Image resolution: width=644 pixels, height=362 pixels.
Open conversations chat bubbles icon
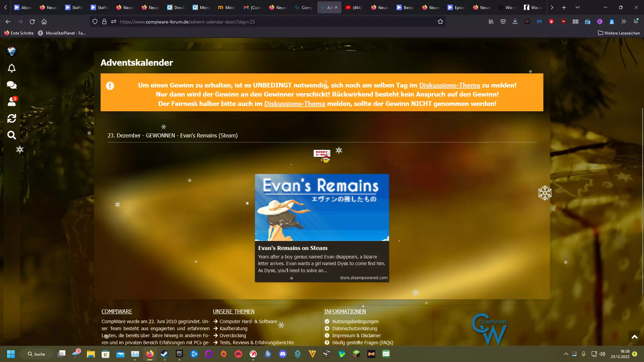pos(12,85)
